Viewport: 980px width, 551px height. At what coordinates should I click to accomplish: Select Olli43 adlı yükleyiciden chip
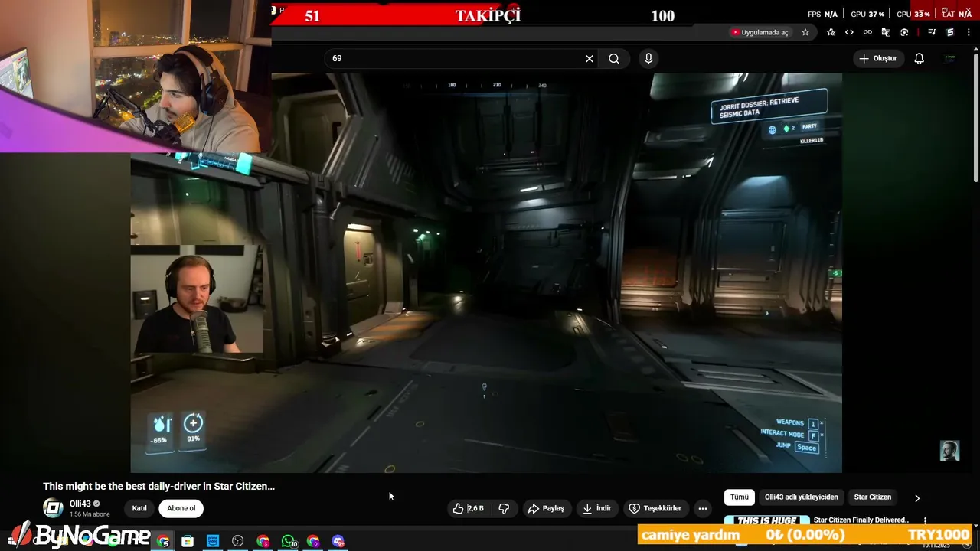click(802, 497)
